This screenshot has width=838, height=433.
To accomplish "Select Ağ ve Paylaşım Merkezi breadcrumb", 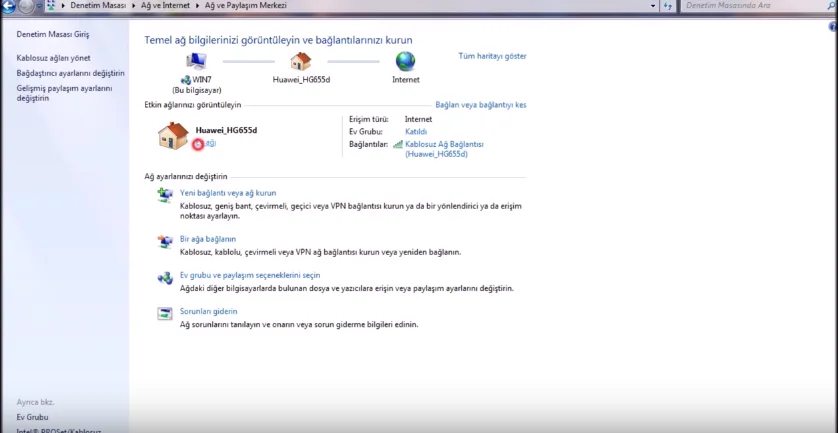I will [245, 5].
